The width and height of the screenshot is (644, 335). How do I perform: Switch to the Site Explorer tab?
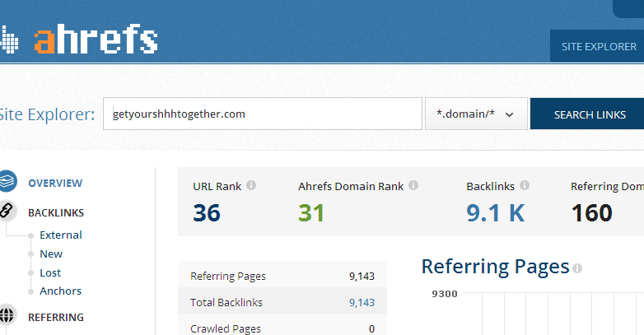pyautogui.click(x=599, y=46)
